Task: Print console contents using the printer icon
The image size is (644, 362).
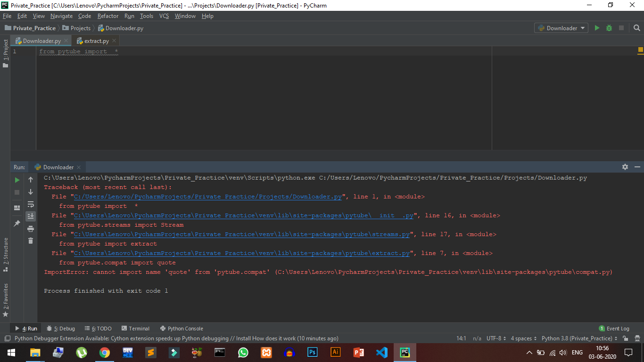Action: (30, 228)
